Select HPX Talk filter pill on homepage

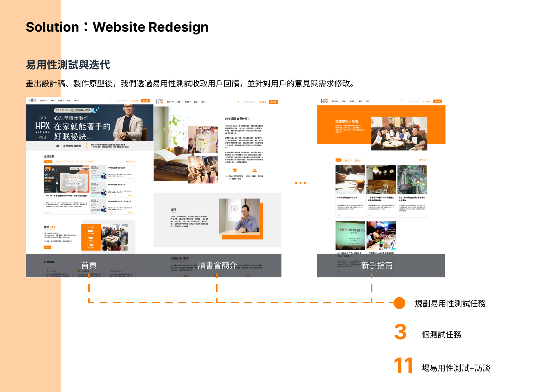pyautogui.click(x=58, y=162)
